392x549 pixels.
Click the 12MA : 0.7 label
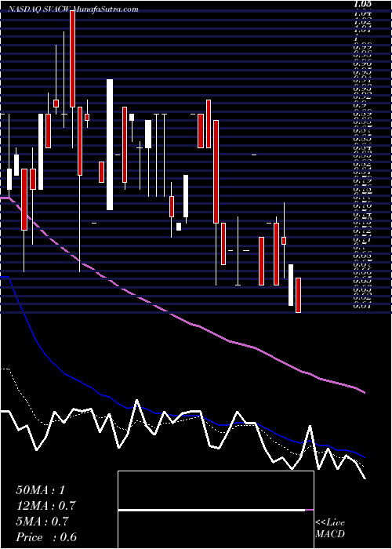pos(45,506)
